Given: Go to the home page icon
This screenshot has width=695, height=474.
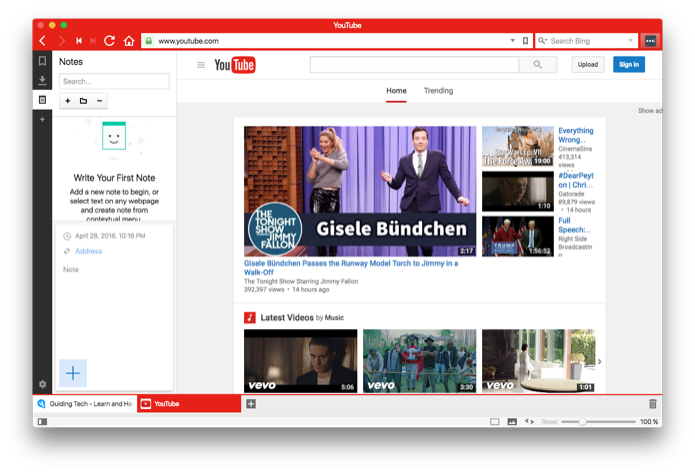Looking at the screenshot, I should [x=129, y=41].
